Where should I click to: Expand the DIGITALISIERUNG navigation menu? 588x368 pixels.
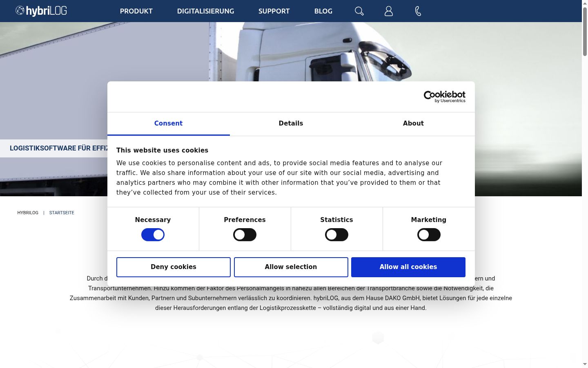205,11
